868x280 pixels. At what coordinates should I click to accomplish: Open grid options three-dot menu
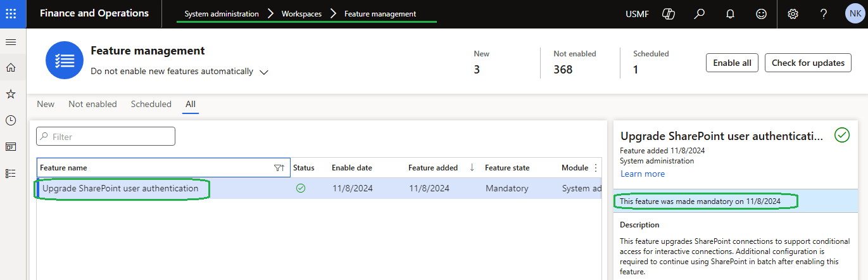click(x=595, y=168)
